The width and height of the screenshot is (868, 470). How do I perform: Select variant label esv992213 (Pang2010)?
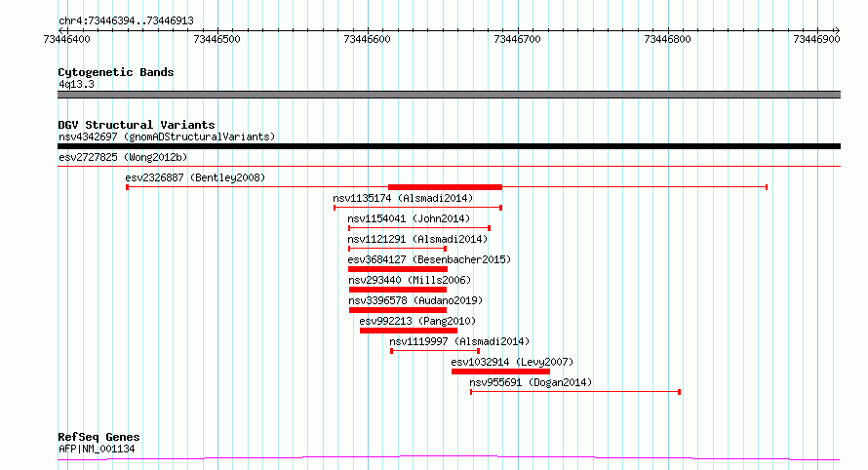(x=417, y=321)
